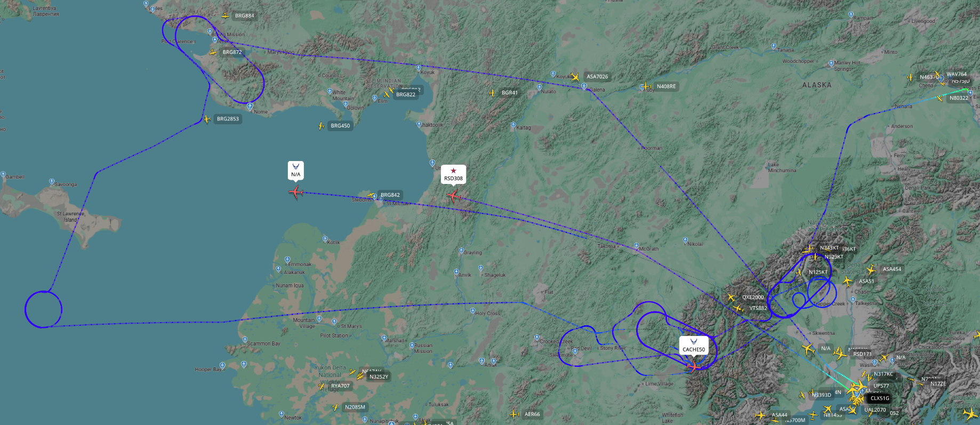Image resolution: width=980 pixels, height=425 pixels.
Task: Select the Gambell airport pin marker
Action: point(3,175)
